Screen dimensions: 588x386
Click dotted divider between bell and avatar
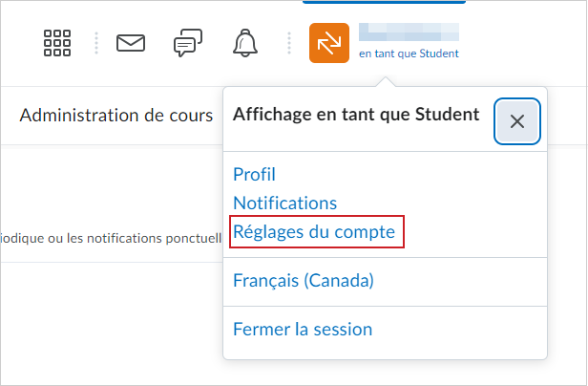[289, 43]
